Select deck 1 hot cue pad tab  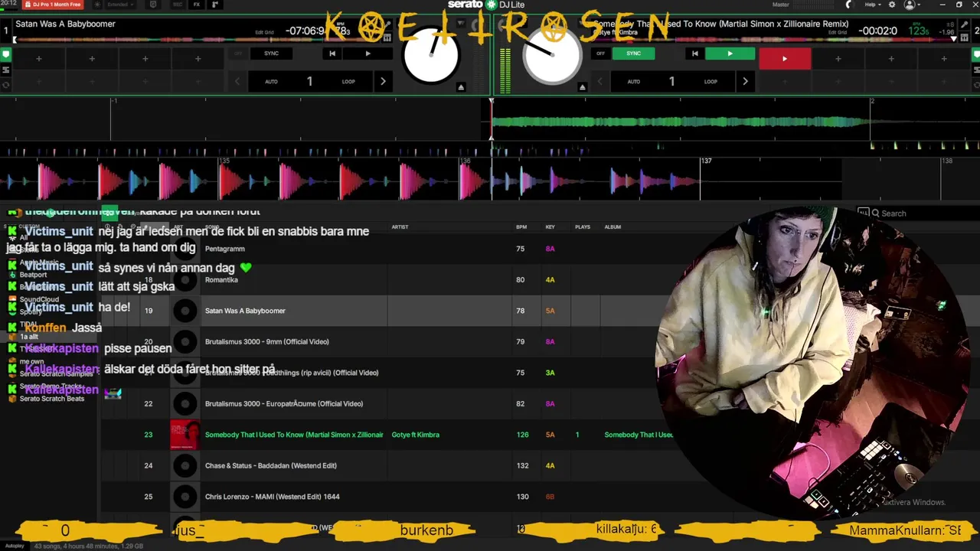pyautogui.click(x=5, y=54)
